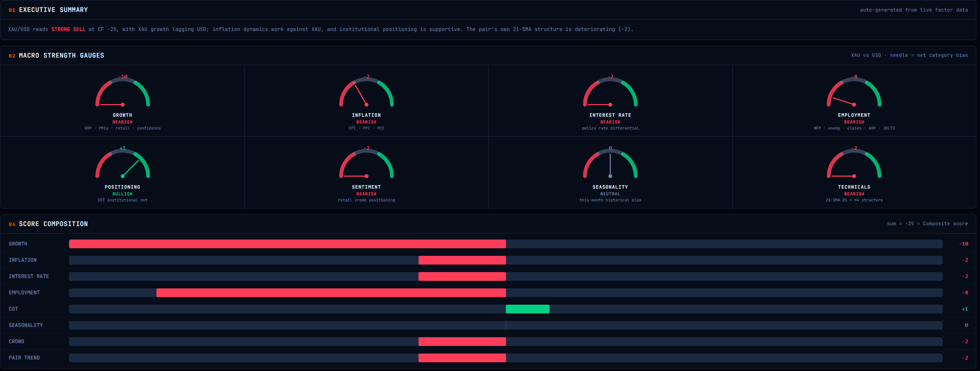Click the 0 value in the Seasonality row
Viewport: 980px width, 371px height.
tap(966, 325)
